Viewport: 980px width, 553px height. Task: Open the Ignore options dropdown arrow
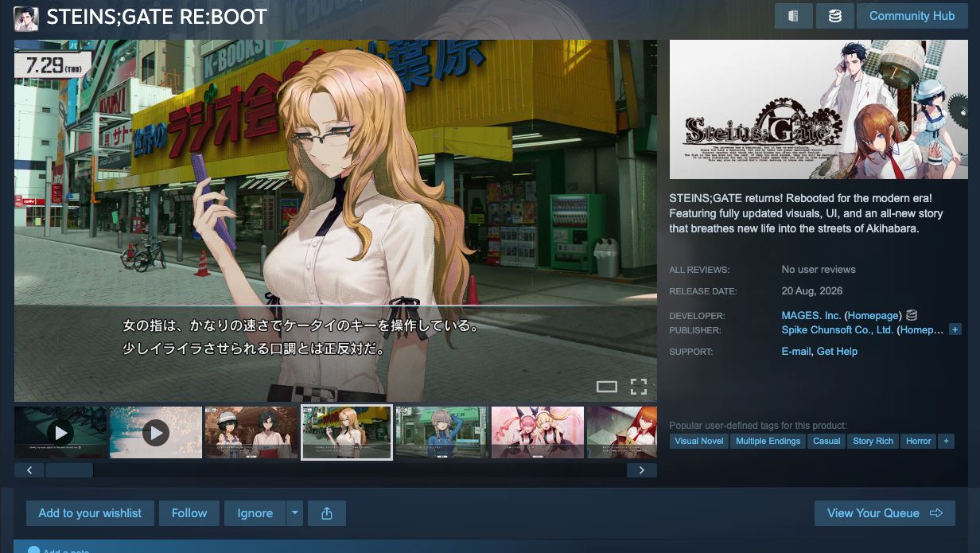click(294, 513)
